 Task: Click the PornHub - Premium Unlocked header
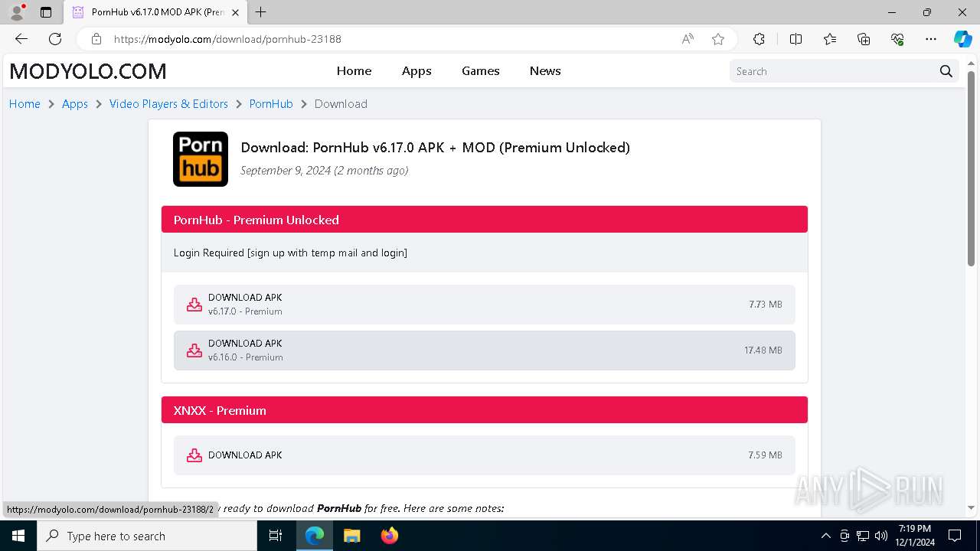coord(485,220)
